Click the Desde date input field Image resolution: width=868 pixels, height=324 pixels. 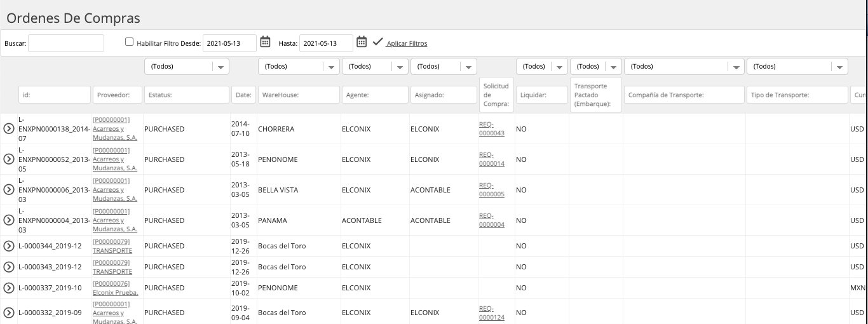pyautogui.click(x=229, y=43)
